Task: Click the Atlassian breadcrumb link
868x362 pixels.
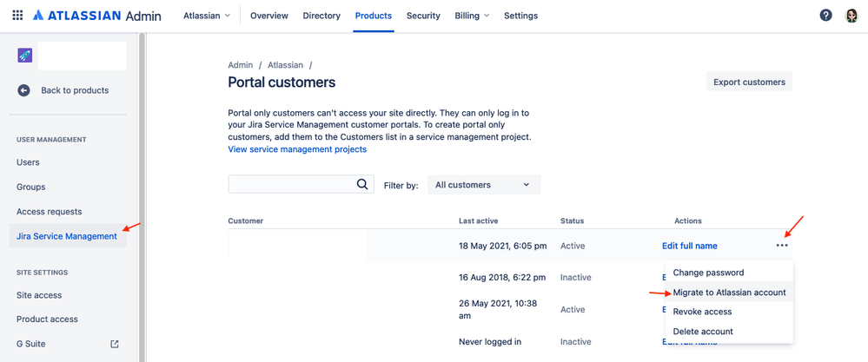Action: point(285,64)
